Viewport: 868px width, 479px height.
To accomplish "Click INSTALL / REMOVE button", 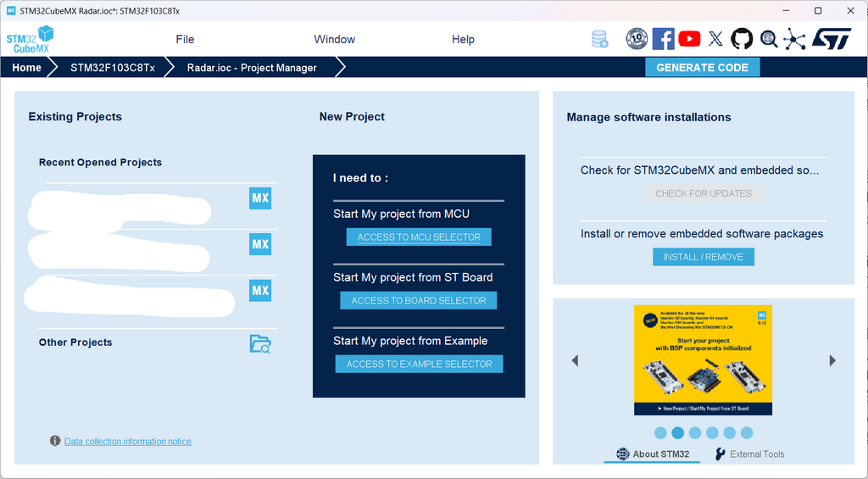I will [704, 257].
